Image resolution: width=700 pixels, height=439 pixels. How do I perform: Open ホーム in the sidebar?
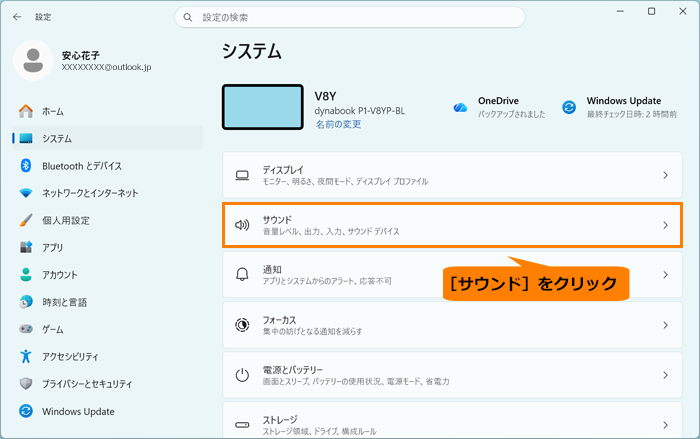tap(107, 111)
